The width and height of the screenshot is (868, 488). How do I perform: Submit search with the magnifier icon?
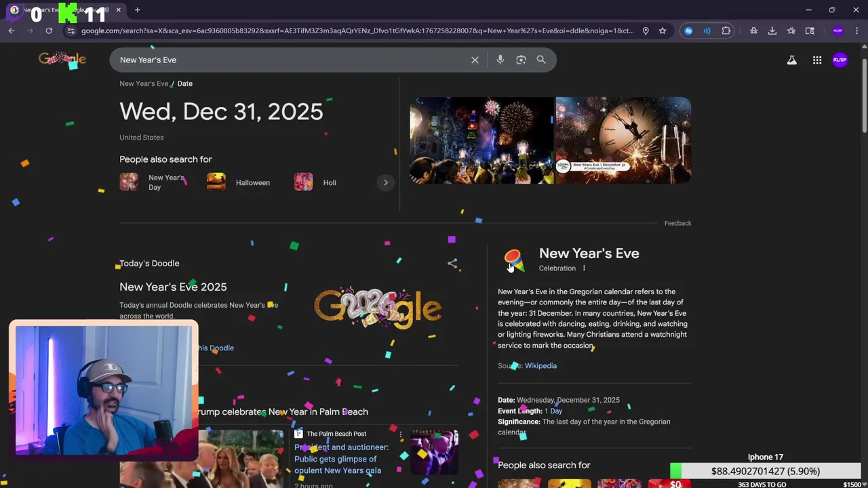(x=541, y=60)
